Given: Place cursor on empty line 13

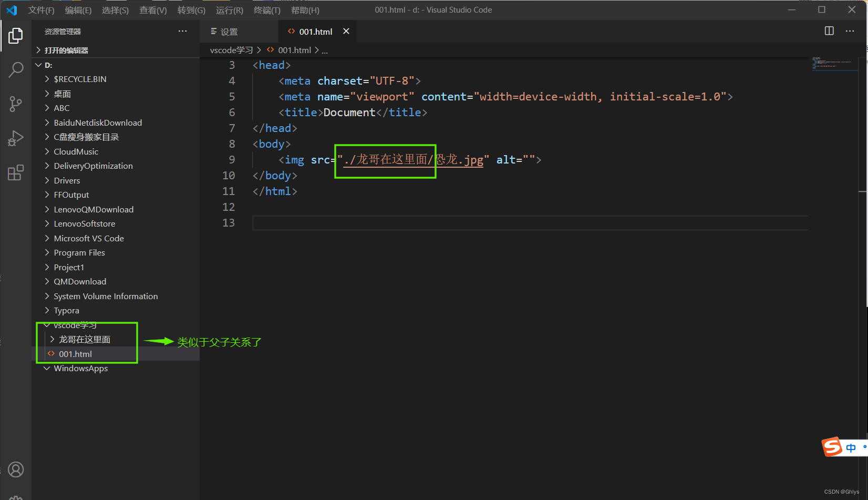Looking at the screenshot, I should pos(530,223).
